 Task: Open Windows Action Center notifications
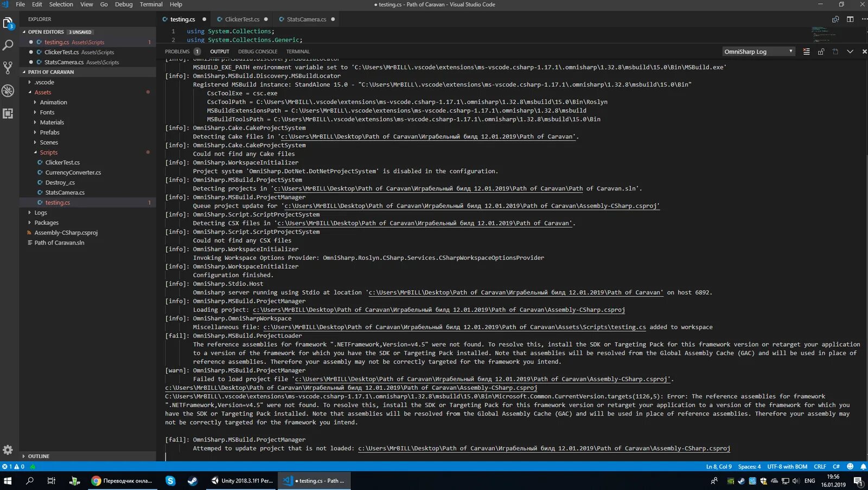click(x=858, y=481)
